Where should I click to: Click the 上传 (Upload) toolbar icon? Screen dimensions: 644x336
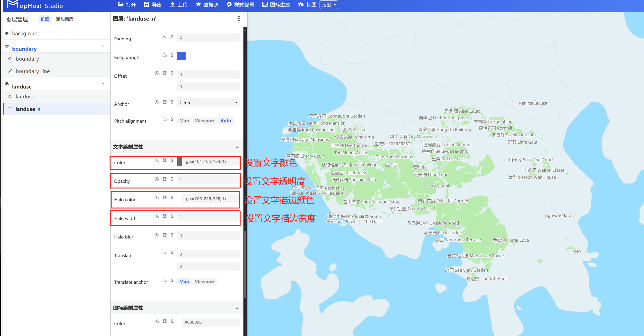(178, 4)
